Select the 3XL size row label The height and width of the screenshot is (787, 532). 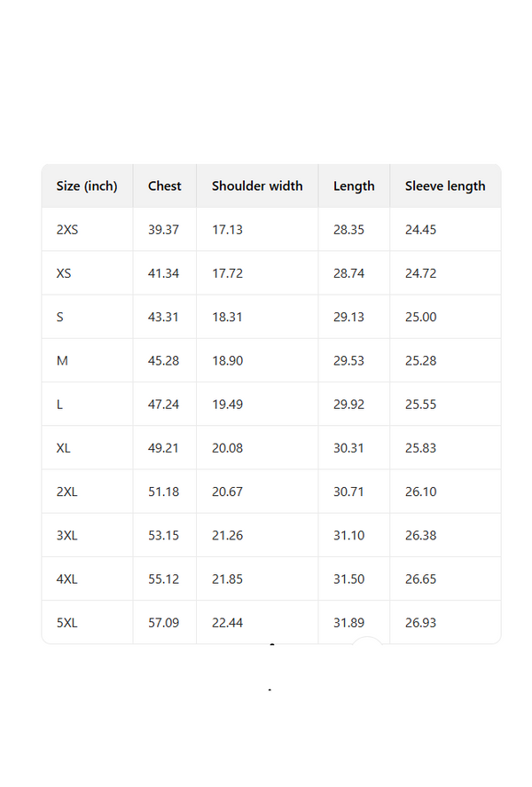coord(67,535)
